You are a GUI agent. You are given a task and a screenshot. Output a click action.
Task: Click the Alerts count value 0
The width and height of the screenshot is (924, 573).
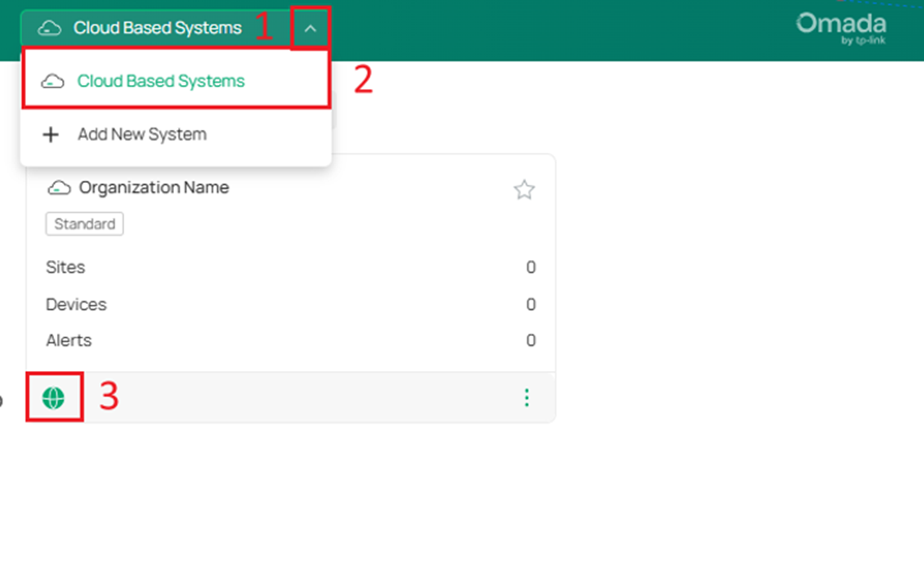tap(531, 340)
